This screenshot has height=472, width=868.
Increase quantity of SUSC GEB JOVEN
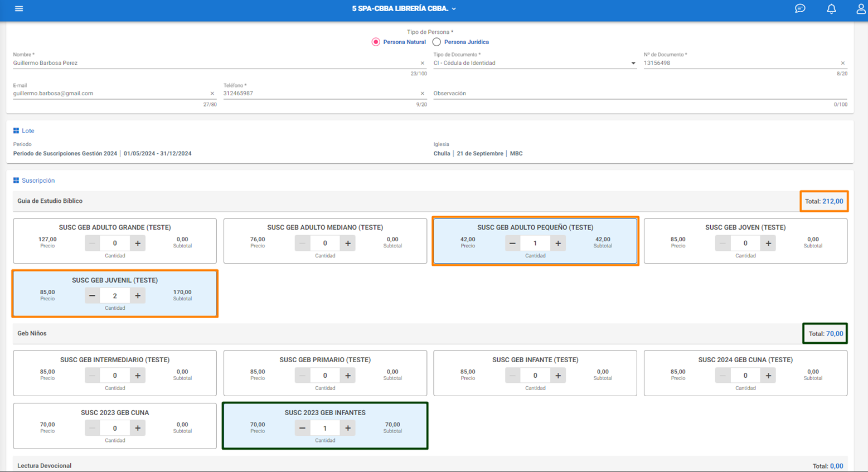[768, 243]
